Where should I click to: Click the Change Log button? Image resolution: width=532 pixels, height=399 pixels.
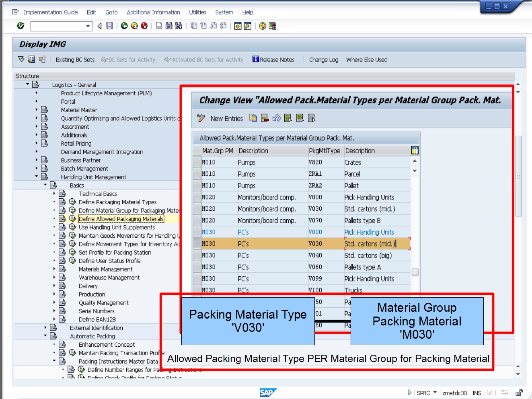point(324,60)
